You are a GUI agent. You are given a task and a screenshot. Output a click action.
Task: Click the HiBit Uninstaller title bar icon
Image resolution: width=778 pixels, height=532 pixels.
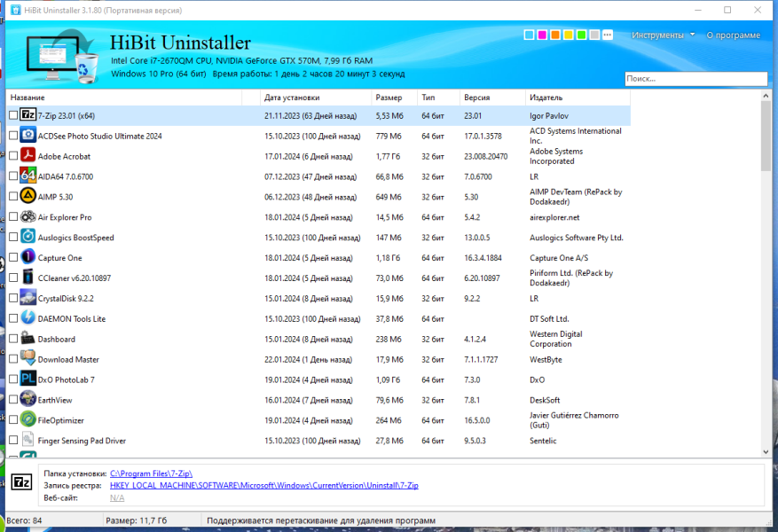15,10
